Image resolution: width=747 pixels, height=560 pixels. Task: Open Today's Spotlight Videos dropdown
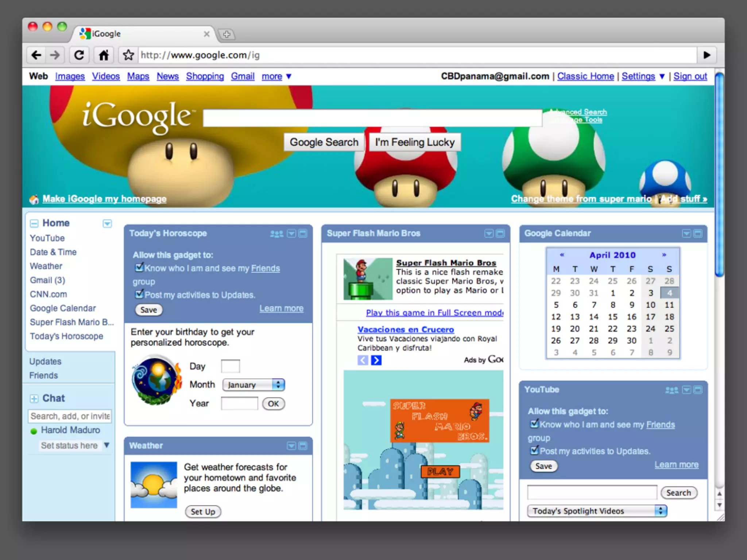pos(597,511)
